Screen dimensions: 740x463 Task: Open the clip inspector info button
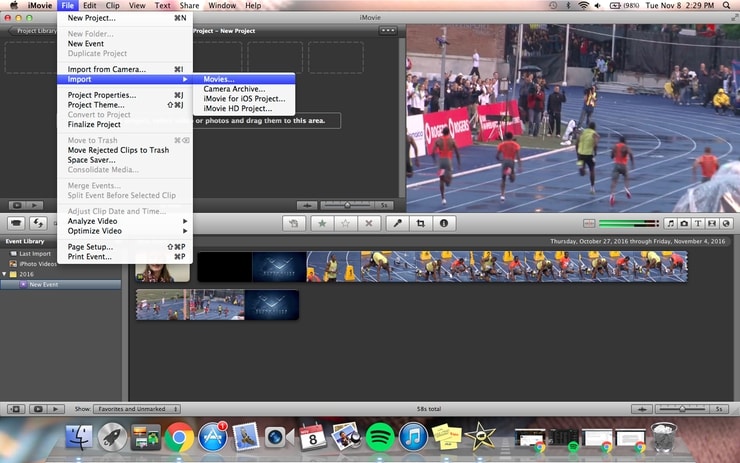[444, 223]
